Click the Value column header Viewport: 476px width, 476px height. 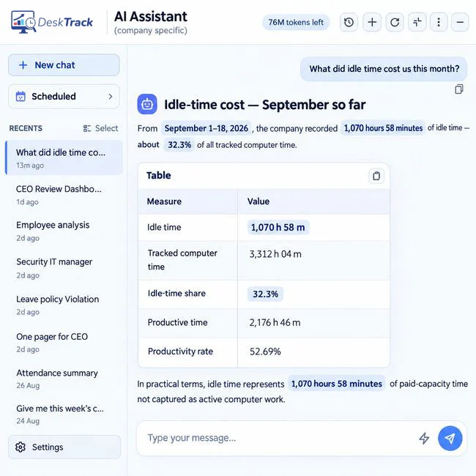[x=259, y=201]
